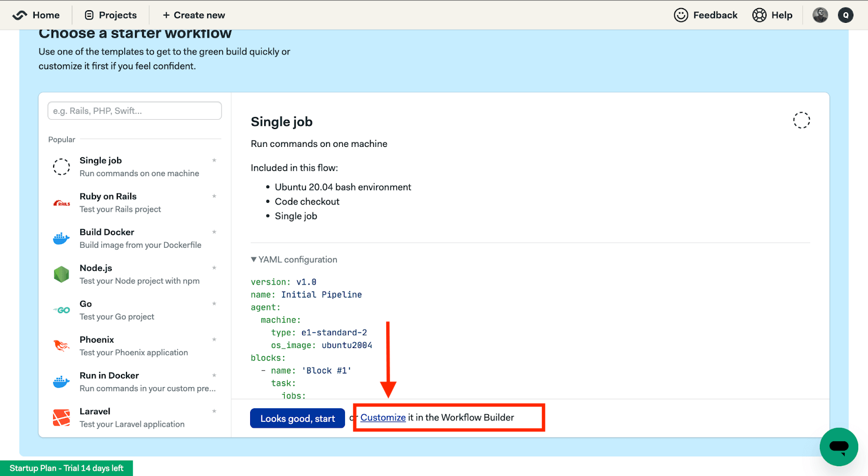Click the Single job heading in details
The width and height of the screenshot is (868, 476).
[282, 122]
